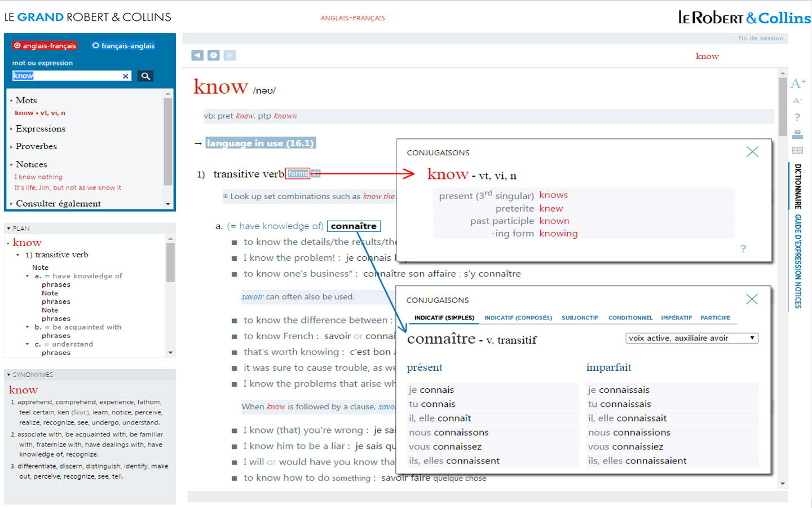Open the 'I know nothing' notice
The height and width of the screenshot is (508, 812).
point(38,177)
